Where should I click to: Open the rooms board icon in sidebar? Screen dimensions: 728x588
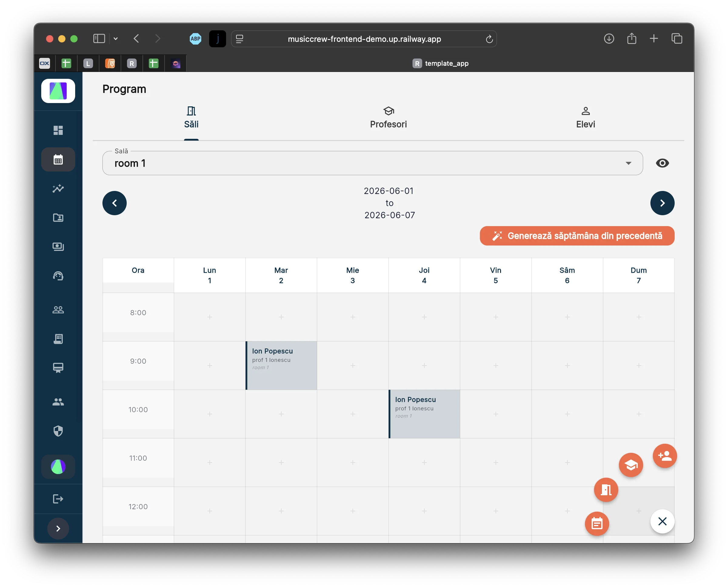pyautogui.click(x=58, y=368)
